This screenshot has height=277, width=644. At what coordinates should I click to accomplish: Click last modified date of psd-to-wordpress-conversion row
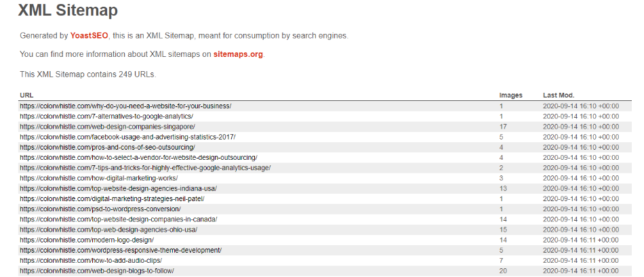tap(581, 209)
